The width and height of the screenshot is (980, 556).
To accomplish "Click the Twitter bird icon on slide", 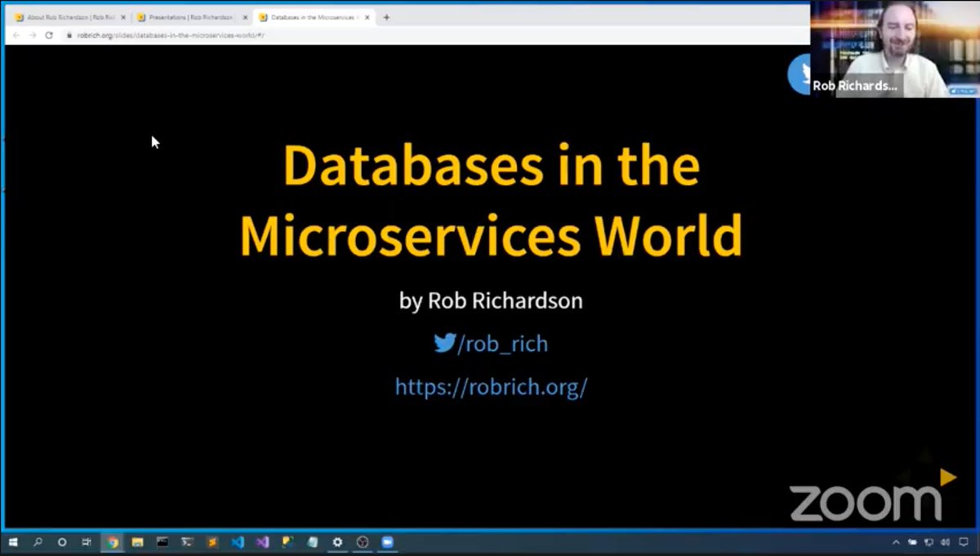I will (x=444, y=343).
